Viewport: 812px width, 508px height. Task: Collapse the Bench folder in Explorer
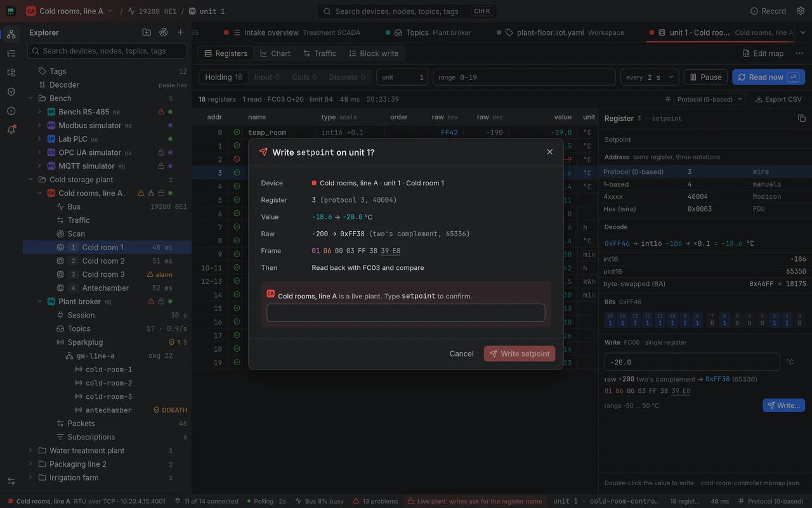(x=30, y=98)
